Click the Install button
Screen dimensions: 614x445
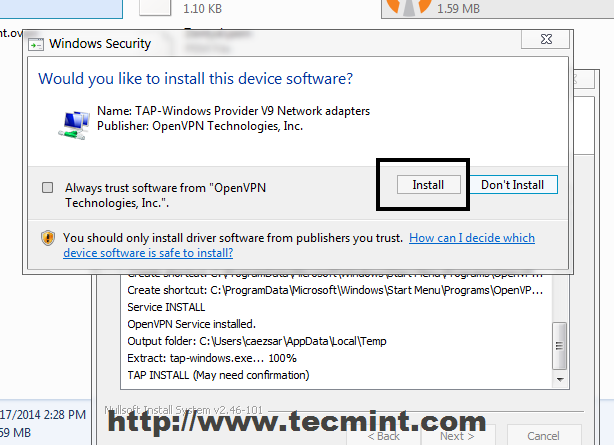click(x=428, y=185)
